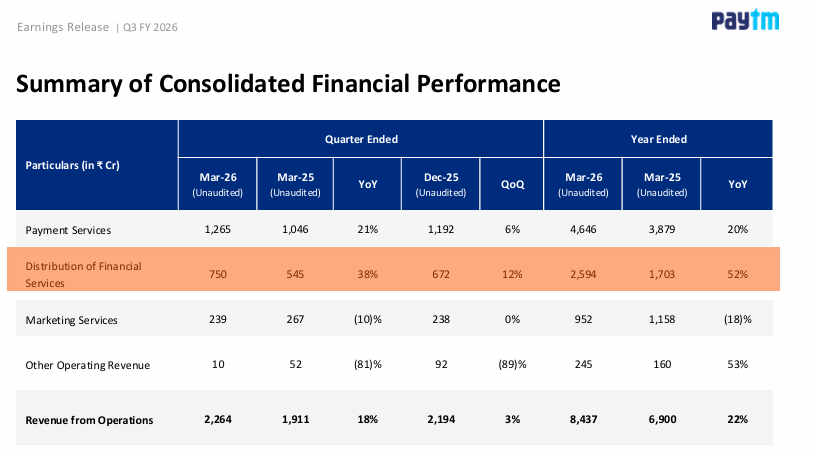Select the Earnings Release Q3 FY 2026 header text
This screenshot has height=456, width=816.
tap(97, 27)
